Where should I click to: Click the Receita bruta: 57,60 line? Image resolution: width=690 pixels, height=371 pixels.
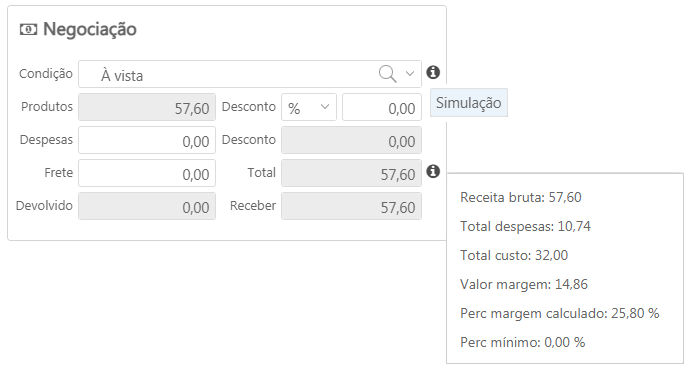(521, 197)
